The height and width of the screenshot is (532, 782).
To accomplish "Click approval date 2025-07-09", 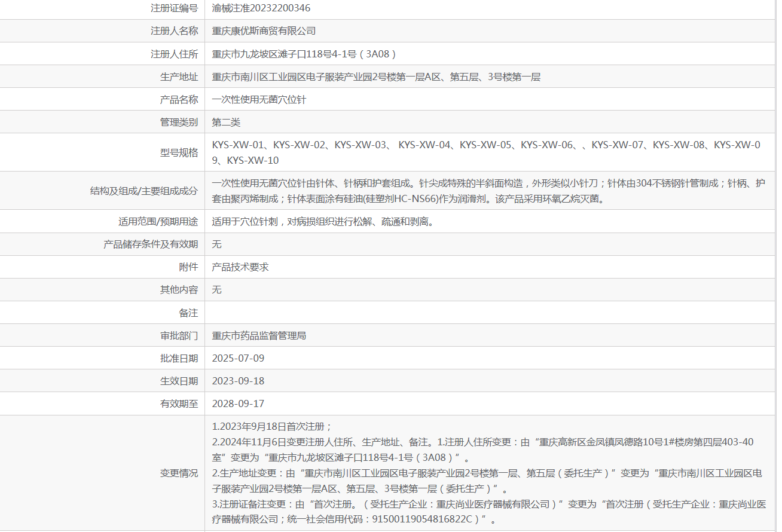I will click(x=238, y=358).
